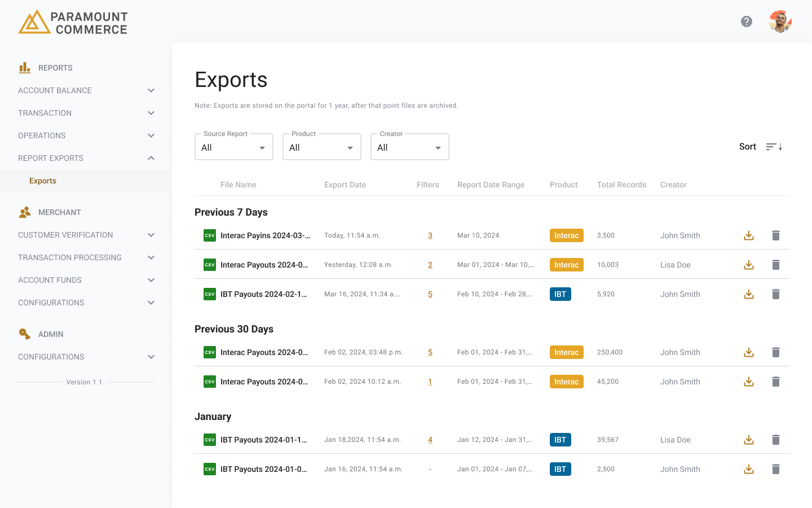Click the user profile avatar
Image resolution: width=812 pixels, height=508 pixels.
click(780, 21)
